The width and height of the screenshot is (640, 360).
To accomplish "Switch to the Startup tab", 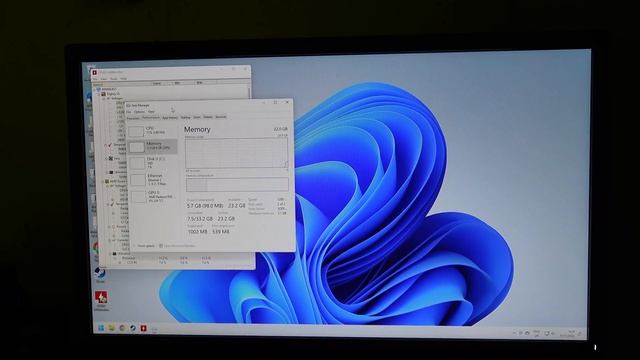I will pyautogui.click(x=185, y=118).
